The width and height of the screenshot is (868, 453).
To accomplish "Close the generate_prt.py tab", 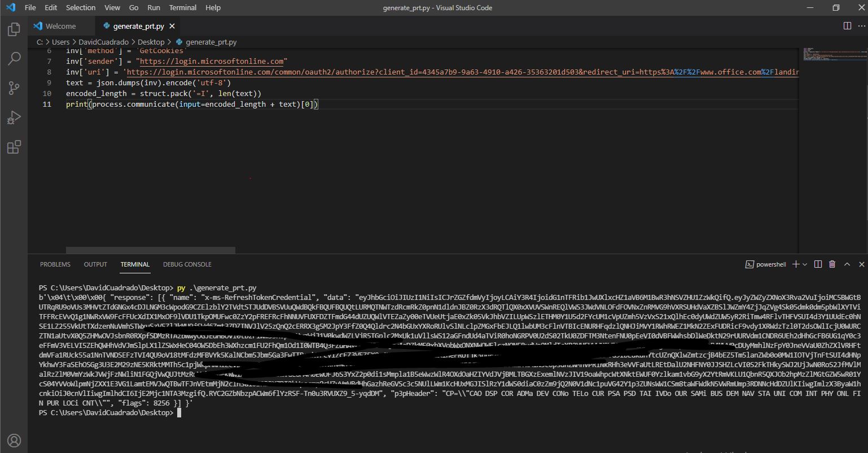I will coord(172,26).
